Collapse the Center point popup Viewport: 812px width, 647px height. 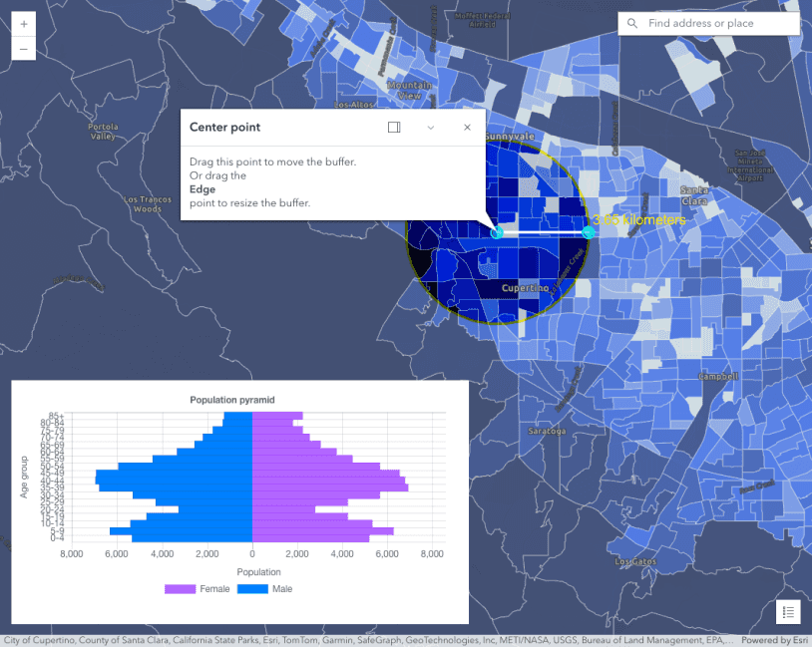coord(430,128)
